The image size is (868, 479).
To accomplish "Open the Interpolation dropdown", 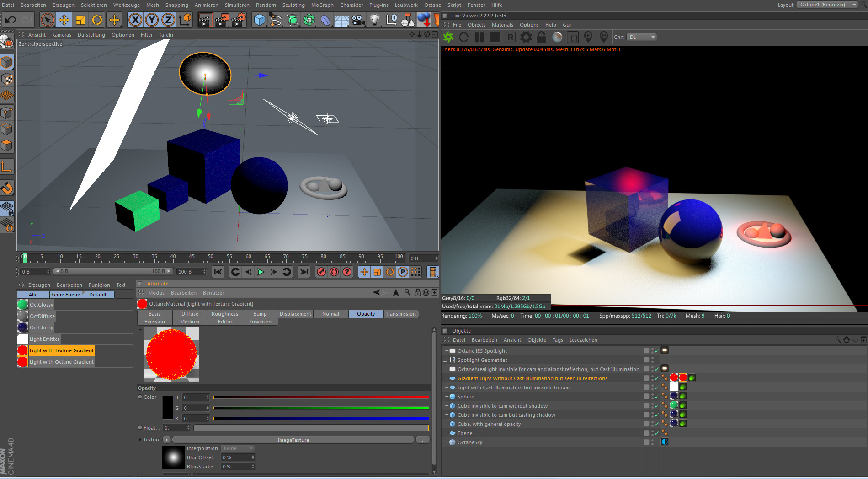I will point(237,448).
